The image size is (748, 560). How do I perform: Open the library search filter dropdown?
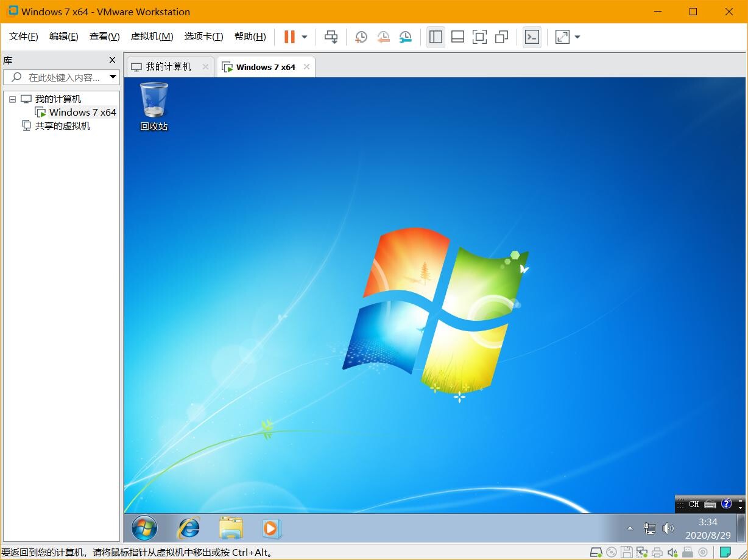click(113, 77)
